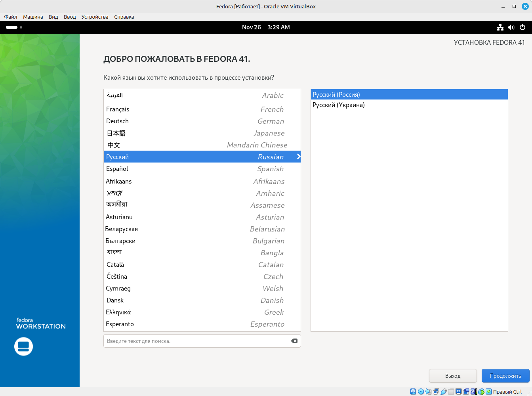
Task: Select the Русский (Украина) locale
Action: pos(409,105)
